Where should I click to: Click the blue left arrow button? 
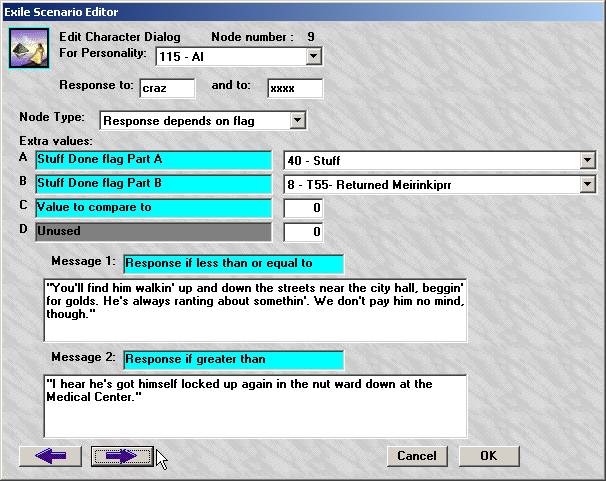50,456
